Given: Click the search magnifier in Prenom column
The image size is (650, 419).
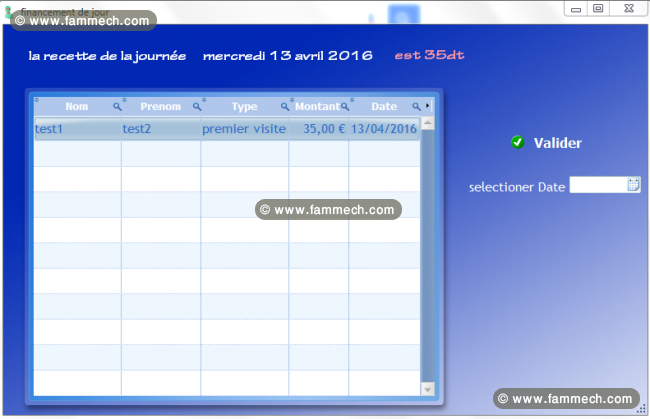Looking at the screenshot, I should point(197,107).
